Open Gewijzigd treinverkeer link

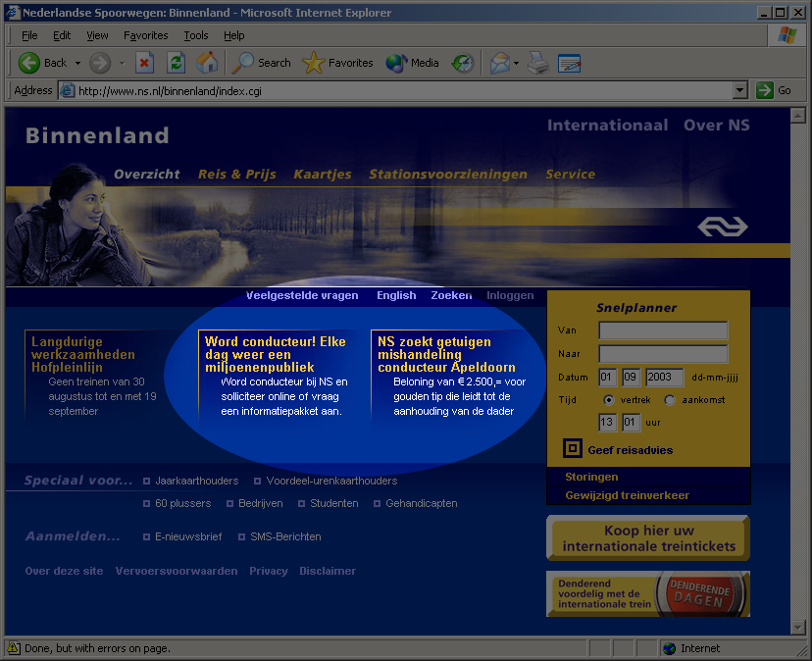click(627, 495)
